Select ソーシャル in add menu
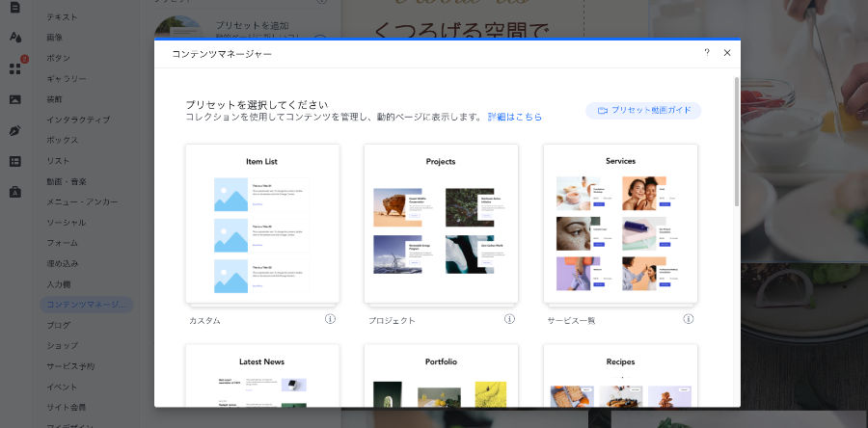The height and width of the screenshot is (428, 868). (66, 223)
